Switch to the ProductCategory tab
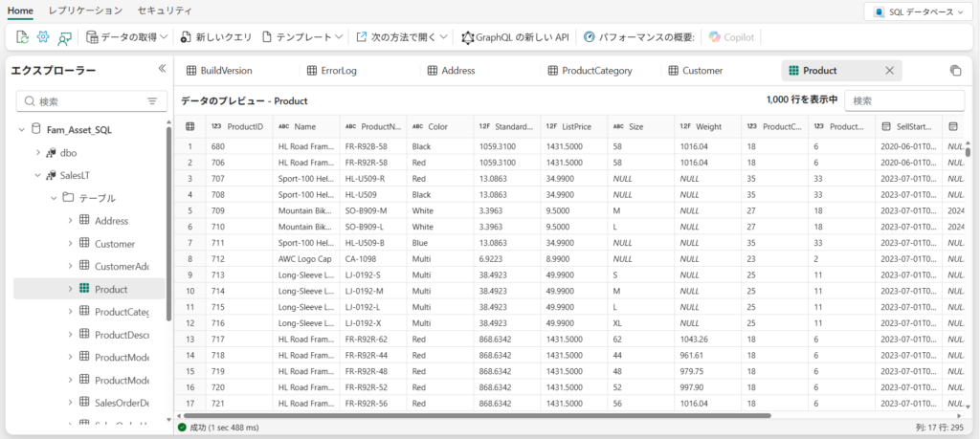The height and width of the screenshot is (439, 980). tap(601, 71)
